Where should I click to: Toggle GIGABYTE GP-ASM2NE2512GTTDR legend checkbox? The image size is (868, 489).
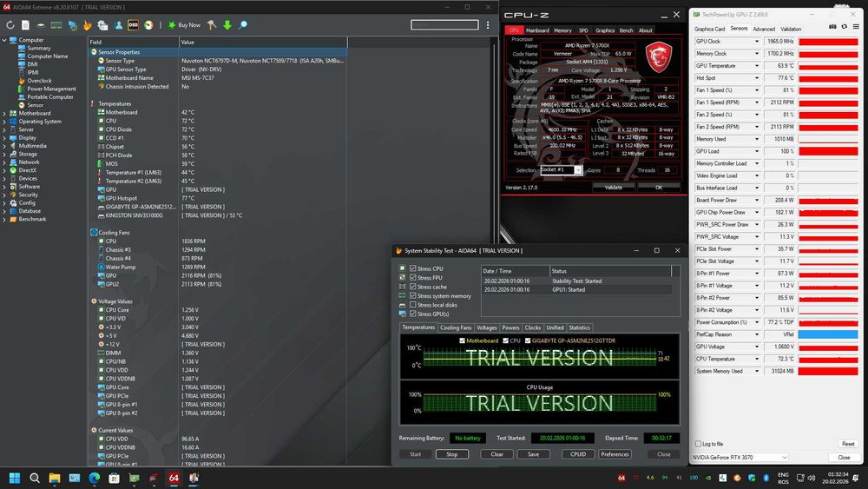coord(528,340)
